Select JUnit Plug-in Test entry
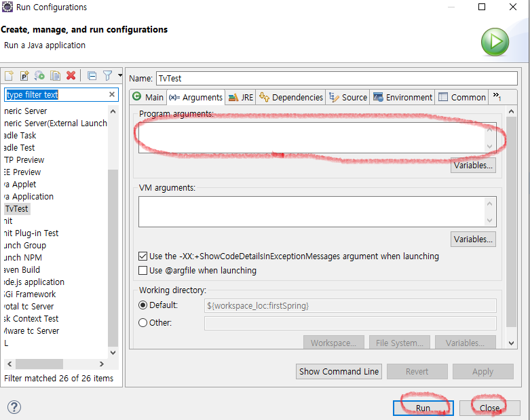This screenshot has height=420, width=530. pyautogui.click(x=31, y=233)
